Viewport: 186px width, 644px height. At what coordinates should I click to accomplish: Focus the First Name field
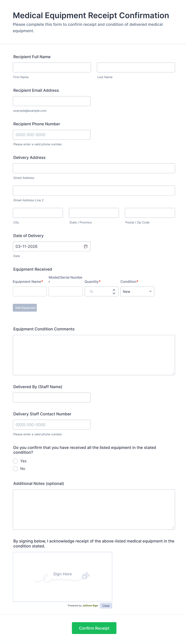click(x=52, y=68)
